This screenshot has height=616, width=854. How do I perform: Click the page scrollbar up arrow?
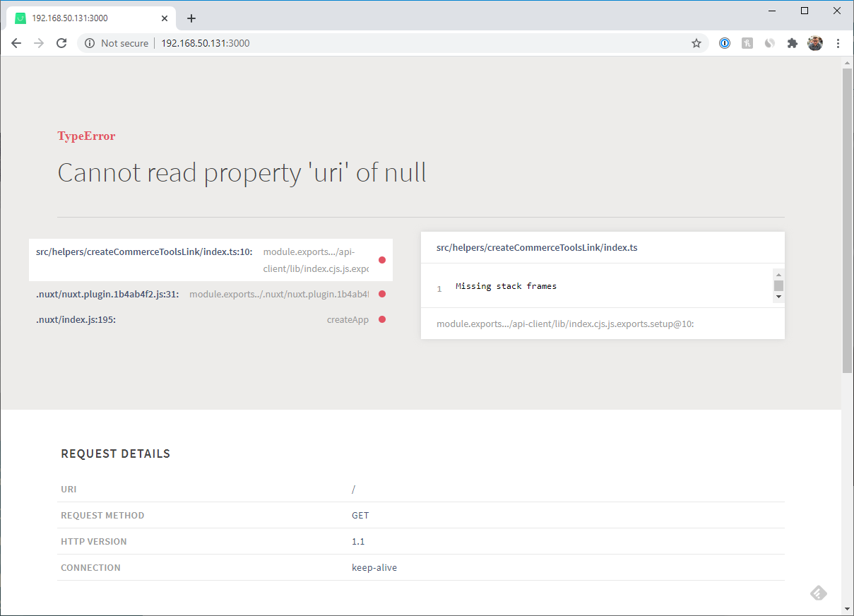(x=848, y=63)
